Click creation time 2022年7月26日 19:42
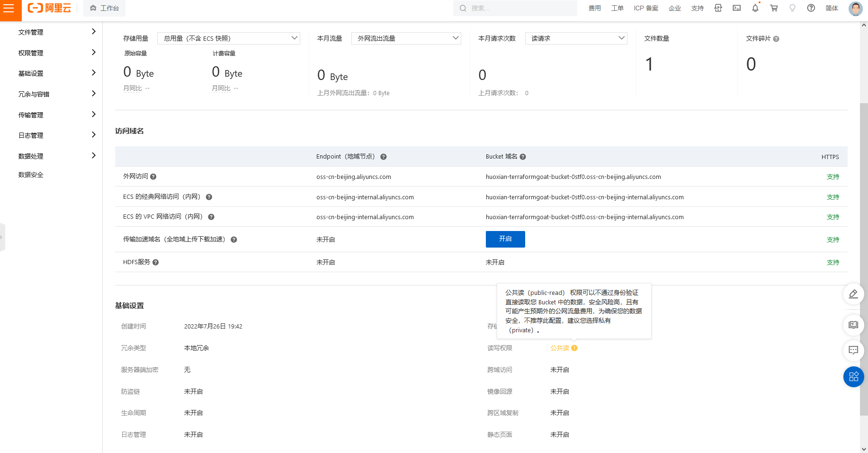Image resolution: width=868 pixels, height=453 pixels. point(213,326)
